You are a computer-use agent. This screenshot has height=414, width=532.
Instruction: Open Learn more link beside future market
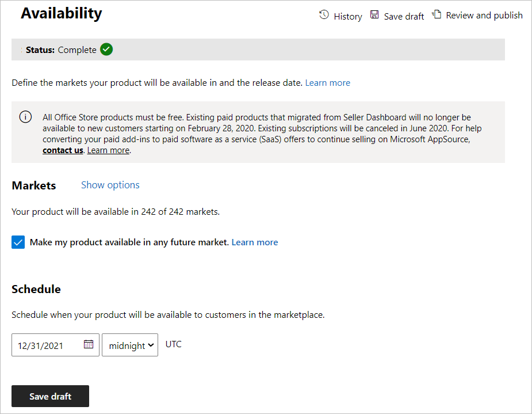point(255,242)
